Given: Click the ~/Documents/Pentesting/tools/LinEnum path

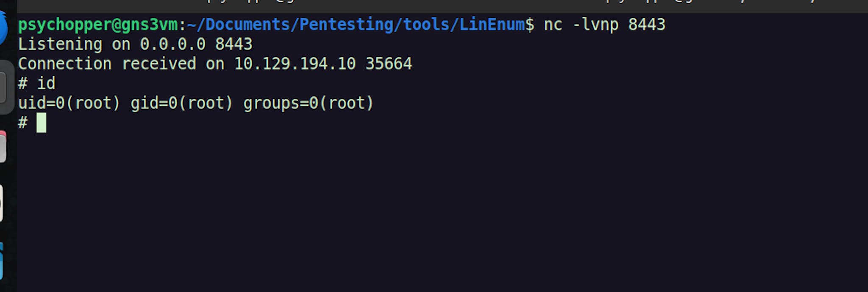Looking at the screenshot, I should 356,25.
